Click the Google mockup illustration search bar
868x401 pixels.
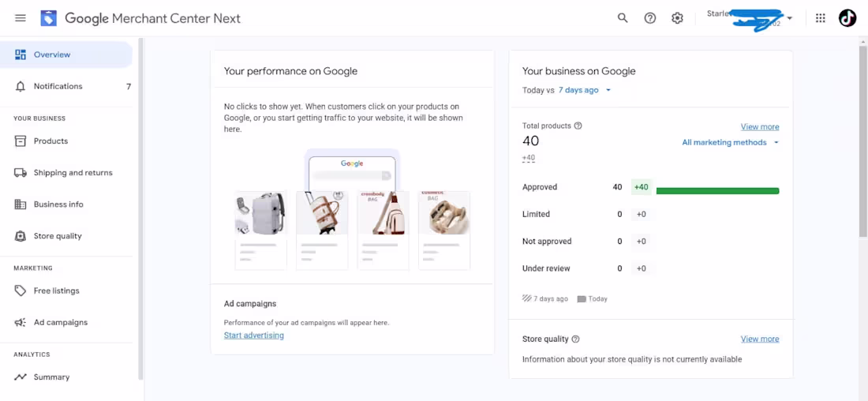tap(351, 175)
